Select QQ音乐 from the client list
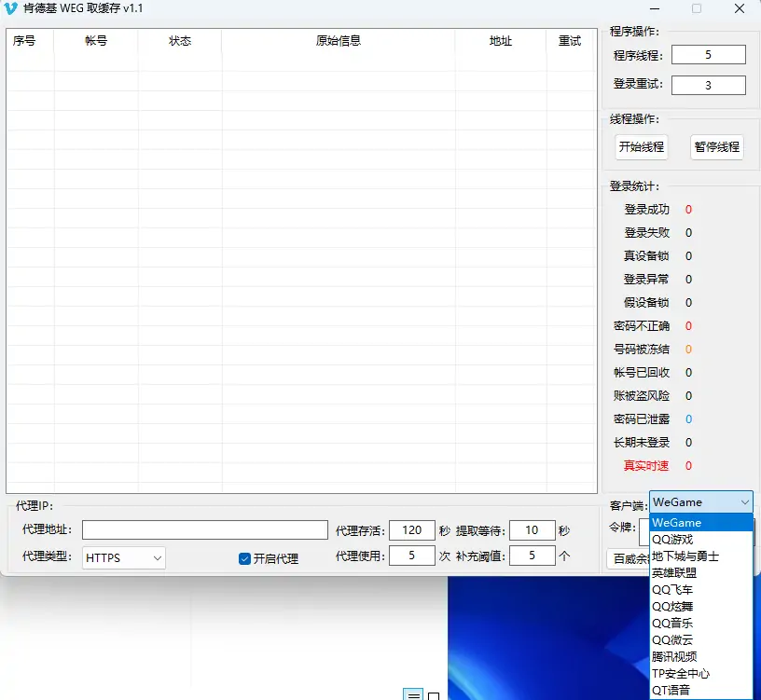761x700 pixels. [x=700, y=623]
